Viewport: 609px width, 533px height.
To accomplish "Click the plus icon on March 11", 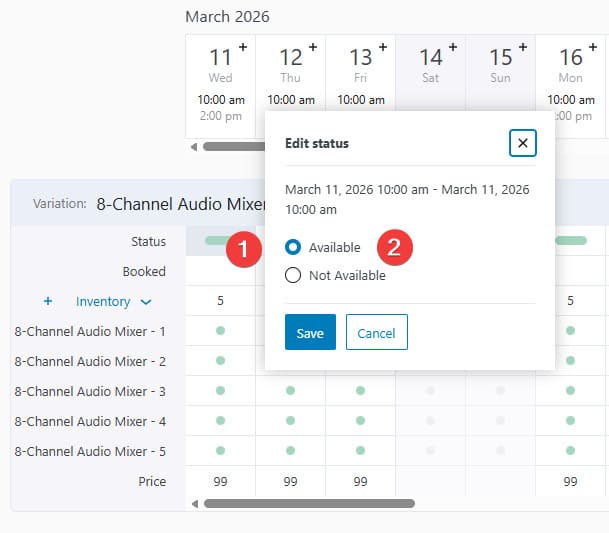I will [x=243, y=47].
